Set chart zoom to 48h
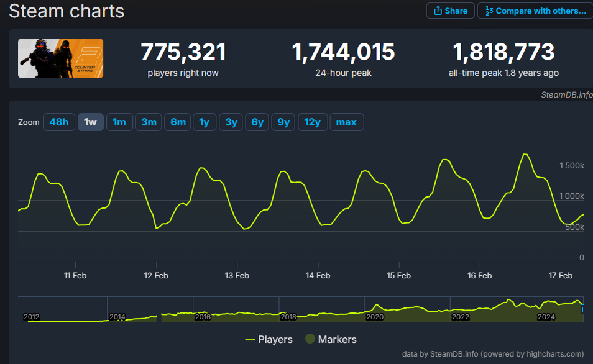This screenshot has height=364, width=593. (x=59, y=122)
